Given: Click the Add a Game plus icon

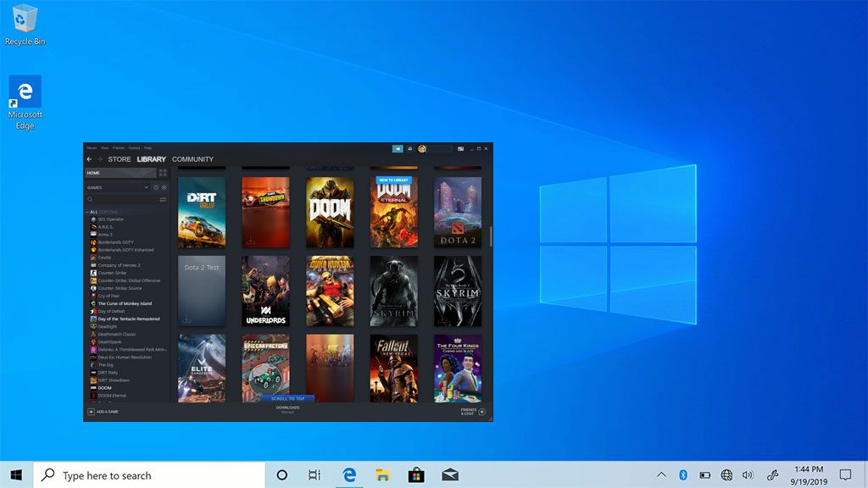Looking at the screenshot, I should pos(89,411).
